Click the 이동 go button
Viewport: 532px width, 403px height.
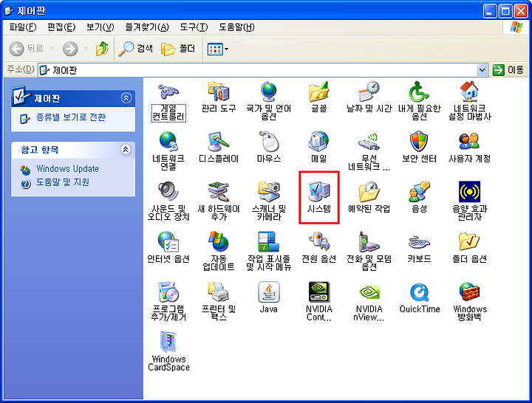tap(508, 70)
